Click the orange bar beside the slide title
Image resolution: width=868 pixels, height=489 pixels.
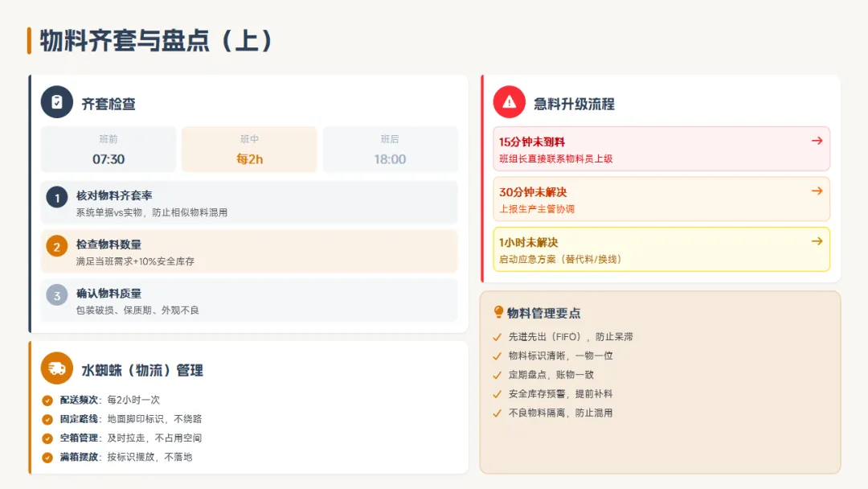29,40
